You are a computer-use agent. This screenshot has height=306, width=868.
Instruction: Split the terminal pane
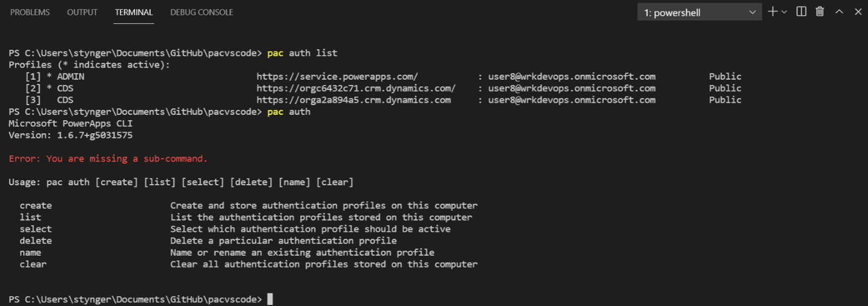point(801,11)
